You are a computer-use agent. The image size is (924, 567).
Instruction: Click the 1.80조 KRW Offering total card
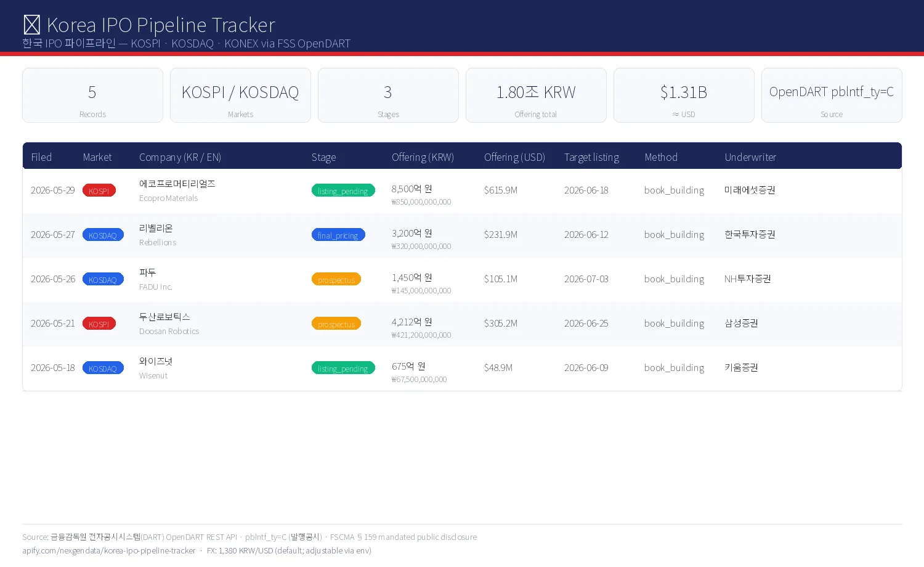[536, 96]
